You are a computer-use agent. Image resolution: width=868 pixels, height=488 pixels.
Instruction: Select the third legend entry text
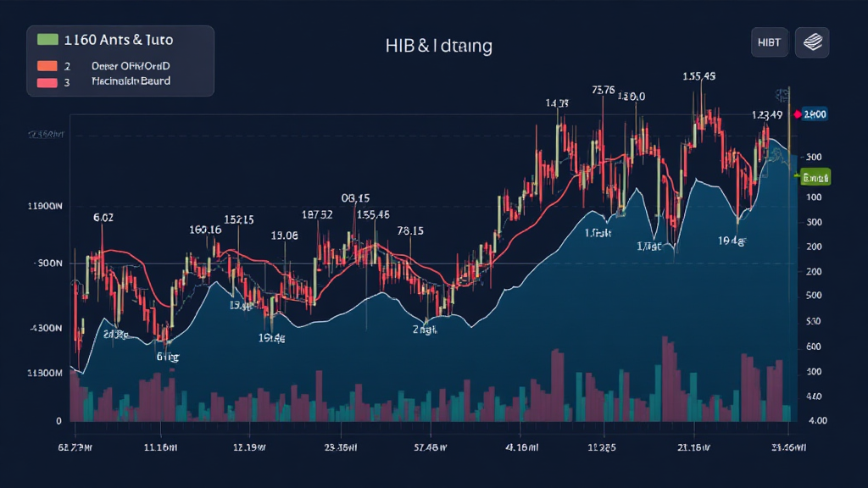point(130,81)
